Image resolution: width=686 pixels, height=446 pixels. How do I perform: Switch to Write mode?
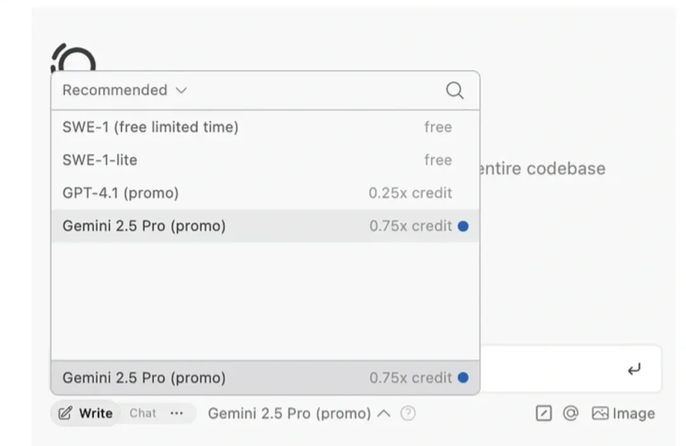point(86,413)
